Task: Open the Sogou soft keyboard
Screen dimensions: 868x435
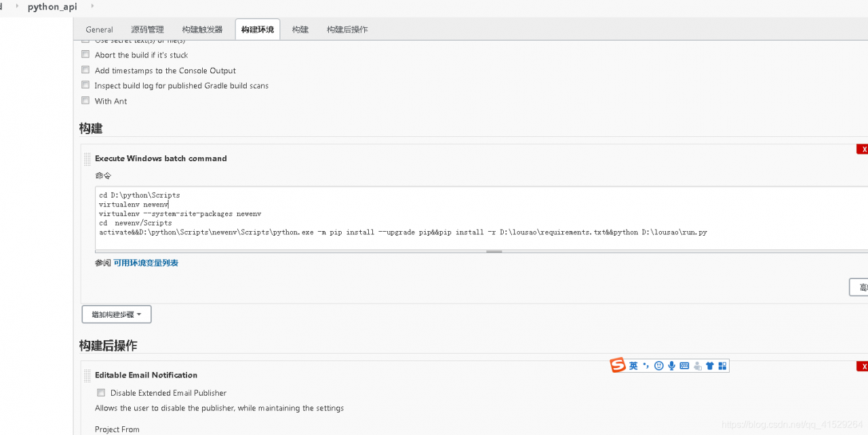Action: [684, 366]
